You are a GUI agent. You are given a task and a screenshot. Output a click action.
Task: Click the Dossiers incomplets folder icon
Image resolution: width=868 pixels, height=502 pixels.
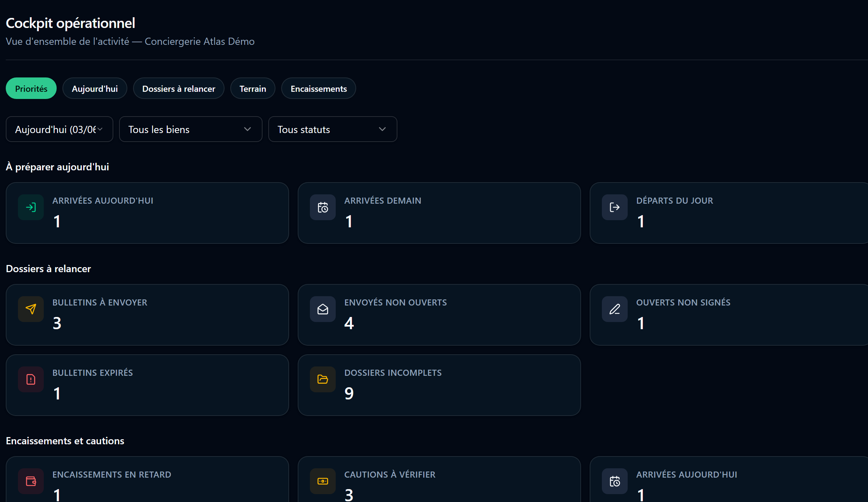coord(323,379)
